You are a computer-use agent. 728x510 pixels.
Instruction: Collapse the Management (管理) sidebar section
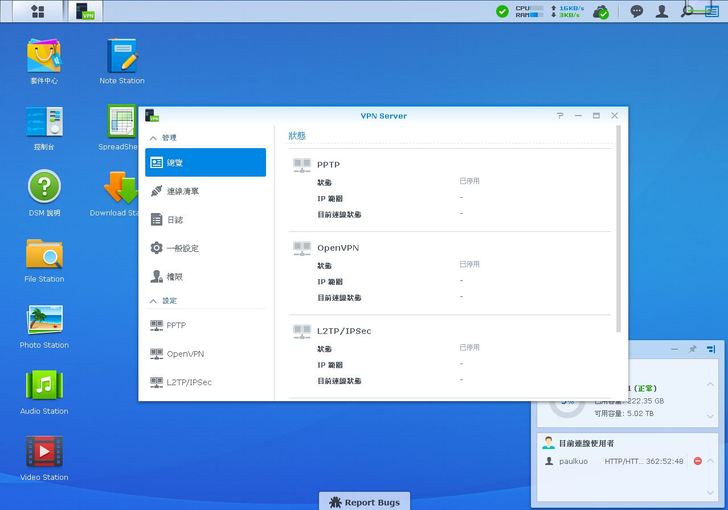(x=153, y=138)
